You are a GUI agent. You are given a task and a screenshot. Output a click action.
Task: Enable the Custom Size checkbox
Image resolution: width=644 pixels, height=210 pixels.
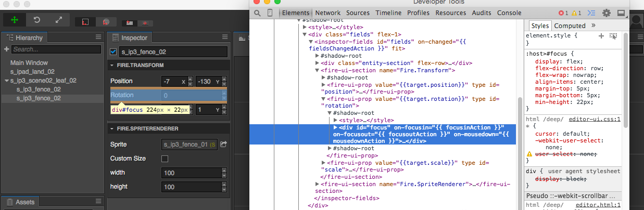click(x=165, y=159)
